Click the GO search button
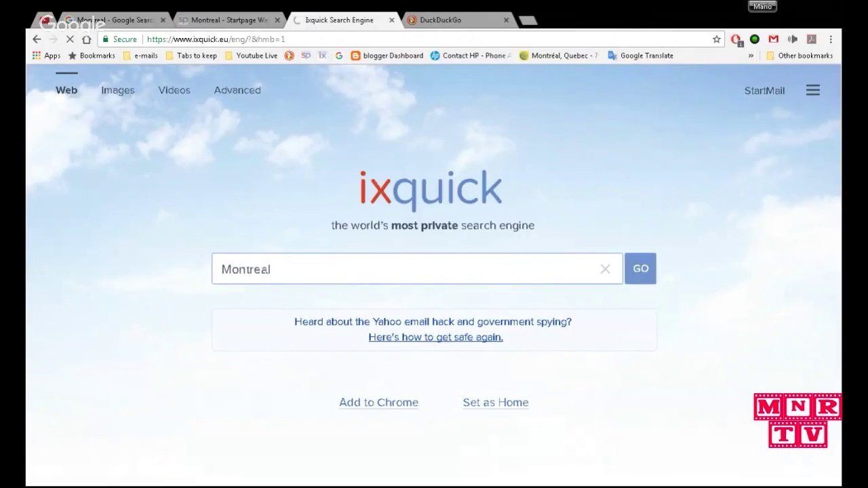The image size is (868, 488). 640,268
